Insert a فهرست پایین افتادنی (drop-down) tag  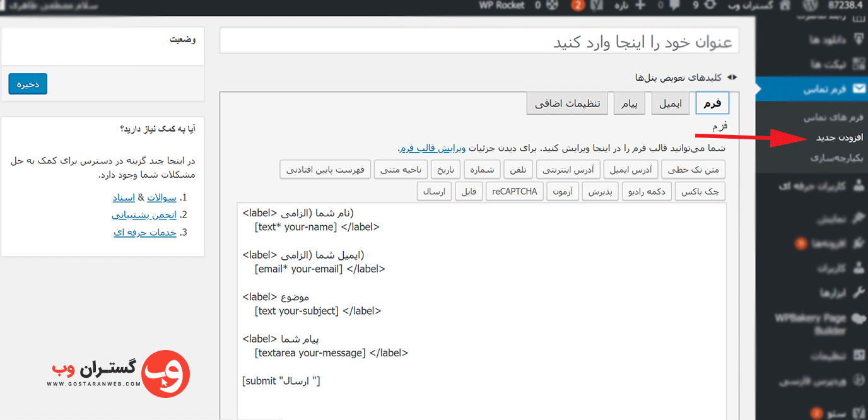[324, 170]
